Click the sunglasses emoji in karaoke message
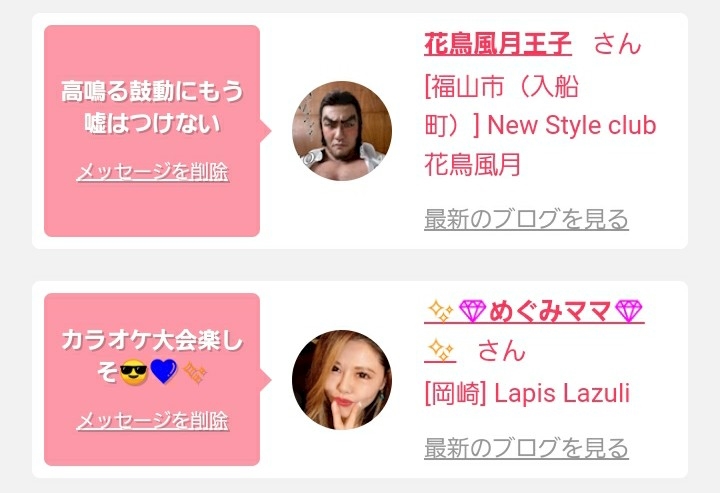The height and width of the screenshot is (493, 720). coord(134,371)
